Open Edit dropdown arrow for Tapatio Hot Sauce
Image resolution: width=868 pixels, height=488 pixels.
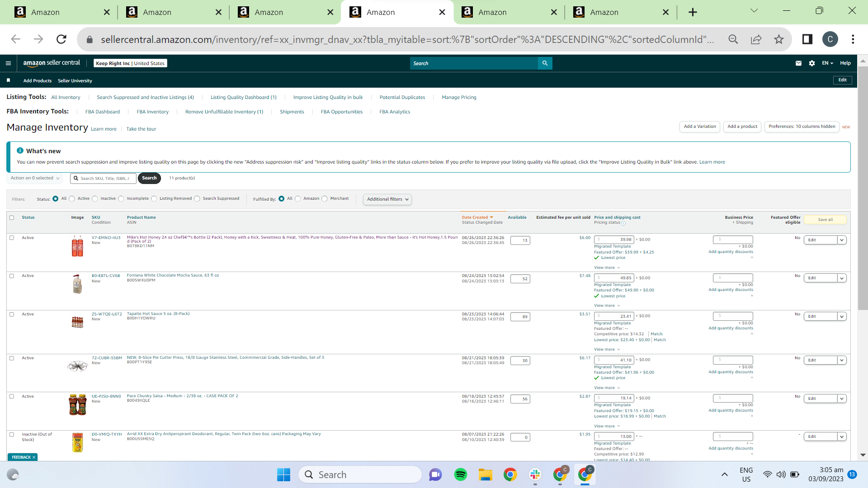click(842, 317)
